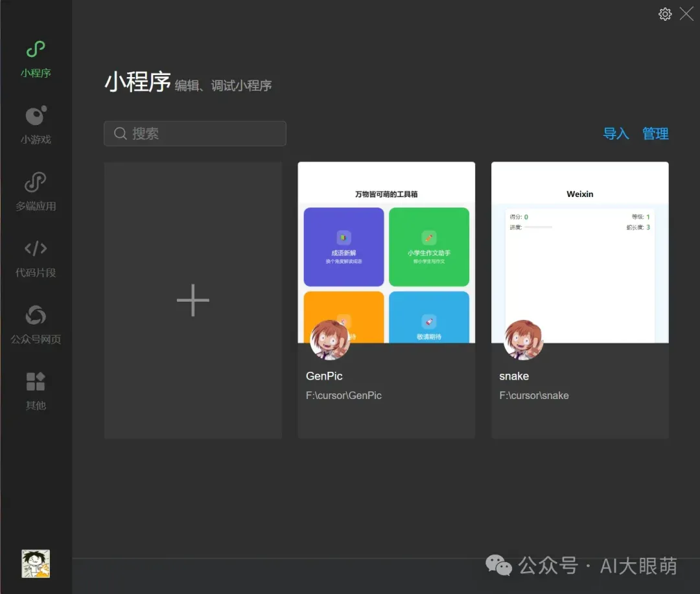Image resolution: width=700 pixels, height=594 pixels.
Task: Switch to 多端应用 multi-platform apps
Action: pyautogui.click(x=36, y=183)
